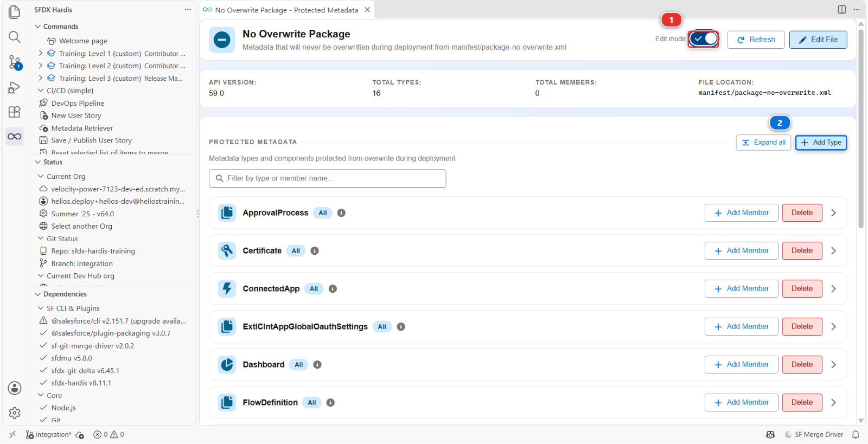Image resolution: width=868 pixels, height=444 pixels.
Task: Add Member to ExtlClntAppGlobalOauthSettings
Action: pos(741,327)
